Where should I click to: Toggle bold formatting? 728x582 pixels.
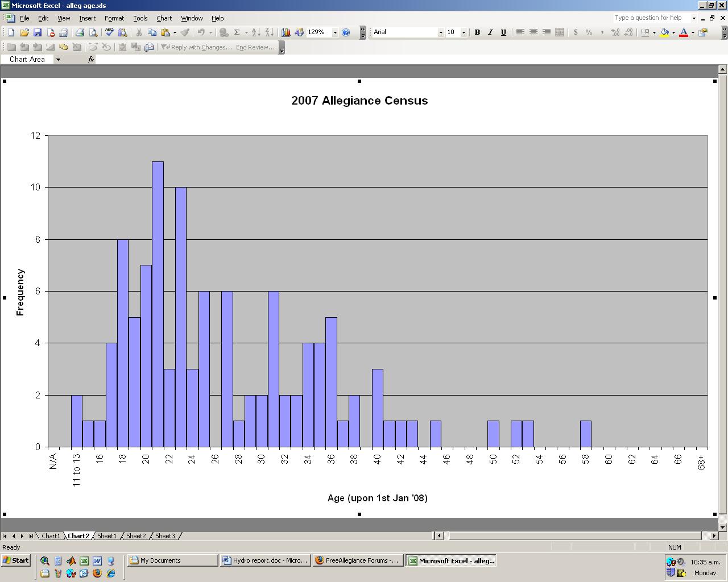(x=477, y=32)
